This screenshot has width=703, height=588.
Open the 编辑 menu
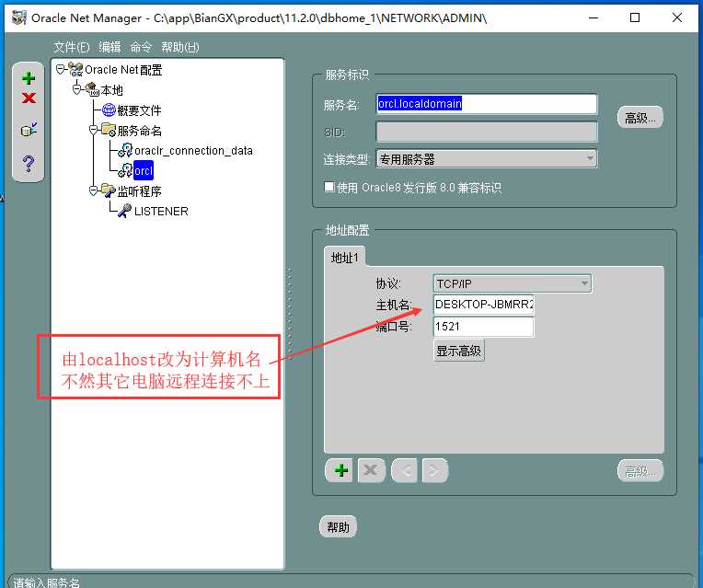coord(109,47)
